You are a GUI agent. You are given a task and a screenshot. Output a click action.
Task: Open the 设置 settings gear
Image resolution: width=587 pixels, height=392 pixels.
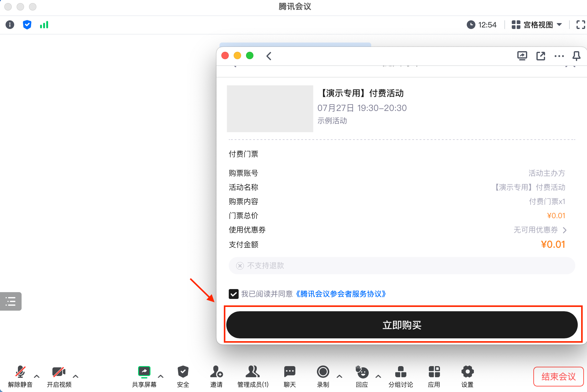tap(467, 377)
